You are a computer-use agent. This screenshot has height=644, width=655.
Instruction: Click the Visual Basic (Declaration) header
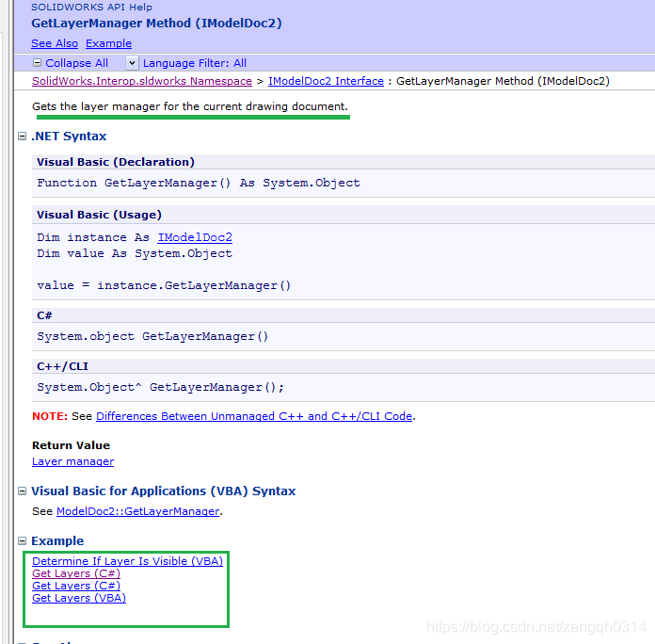116,162
